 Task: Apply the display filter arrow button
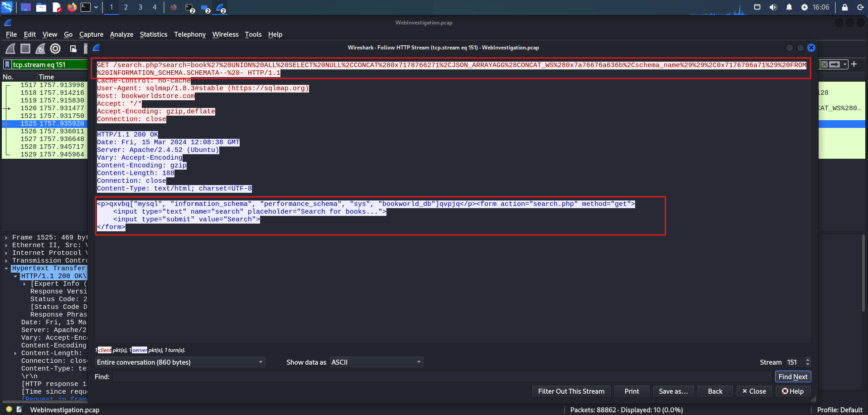[x=834, y=64]
